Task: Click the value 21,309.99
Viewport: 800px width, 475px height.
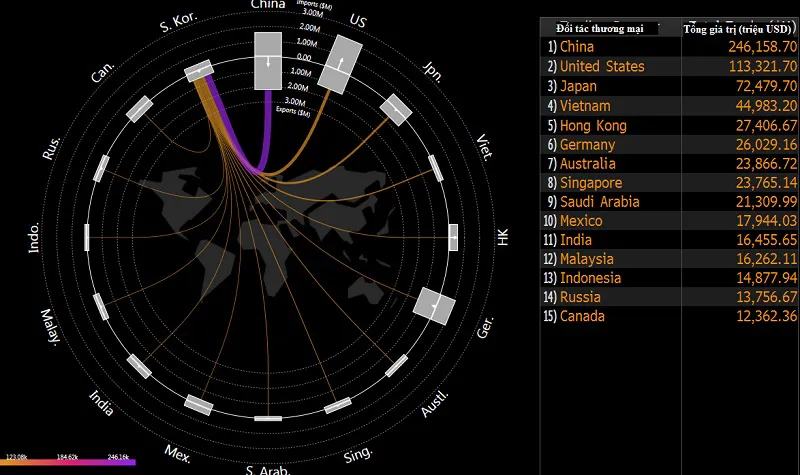Action: tap(766, 202)
